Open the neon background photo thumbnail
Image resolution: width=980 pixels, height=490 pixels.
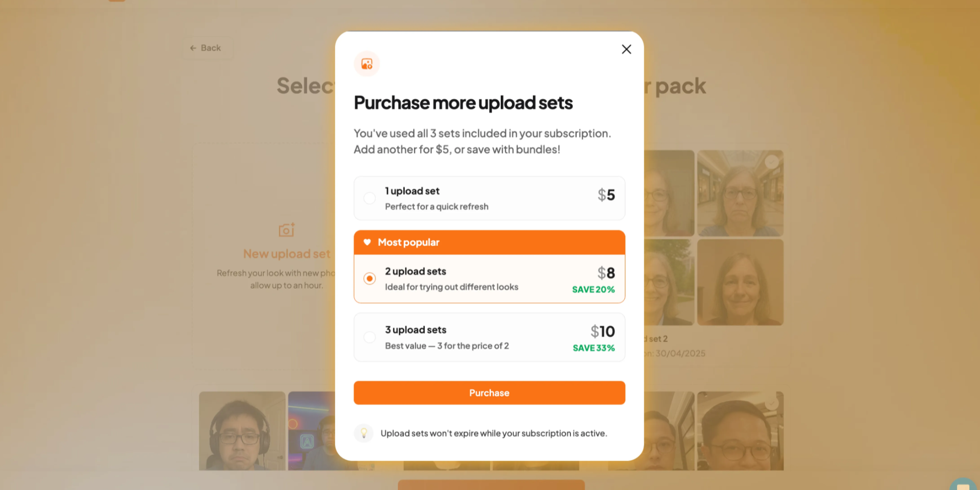(312, 431)
